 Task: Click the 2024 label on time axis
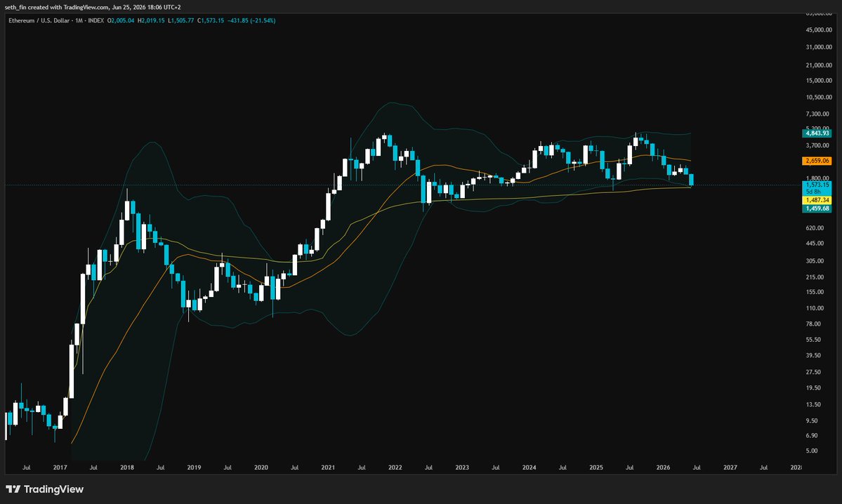pyautogui.click(x=529, y=467)
